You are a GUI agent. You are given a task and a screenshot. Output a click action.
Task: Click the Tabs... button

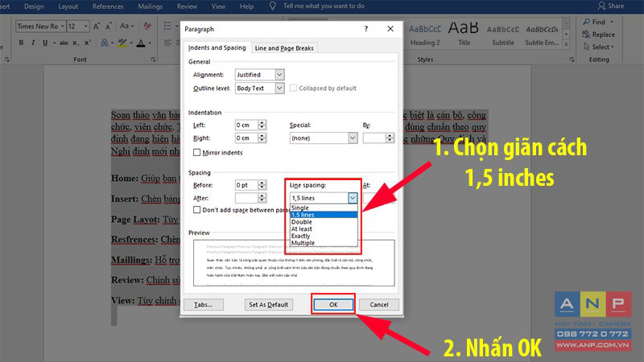point(204,305)
